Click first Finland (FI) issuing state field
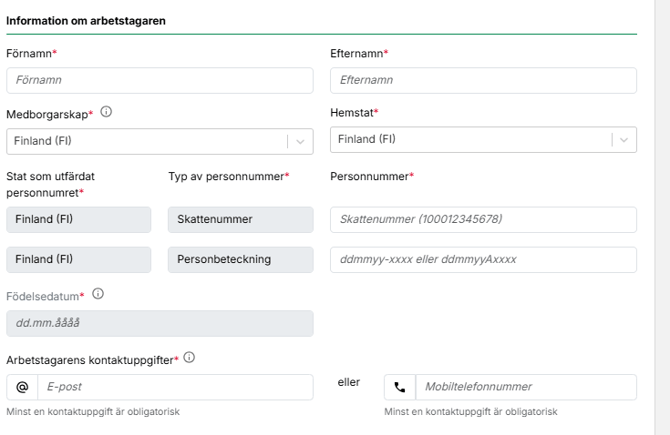This screenshot has height=435, width=670. (79, 220)
